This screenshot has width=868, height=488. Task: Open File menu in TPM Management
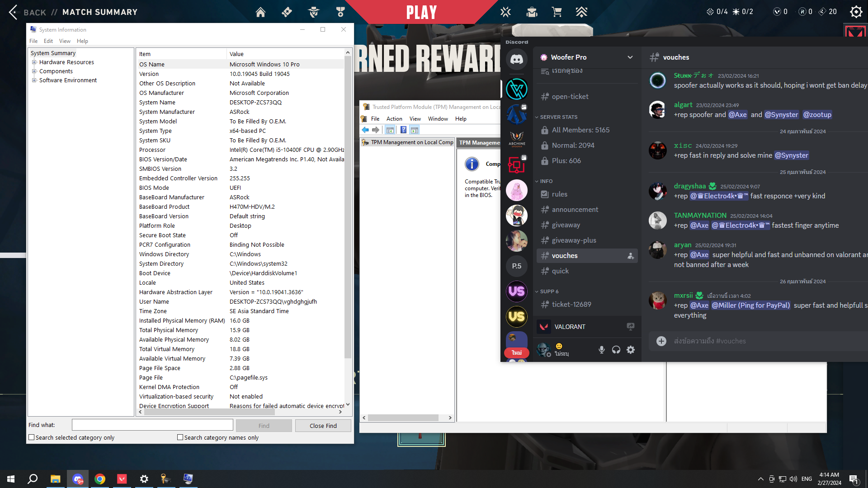375,119
